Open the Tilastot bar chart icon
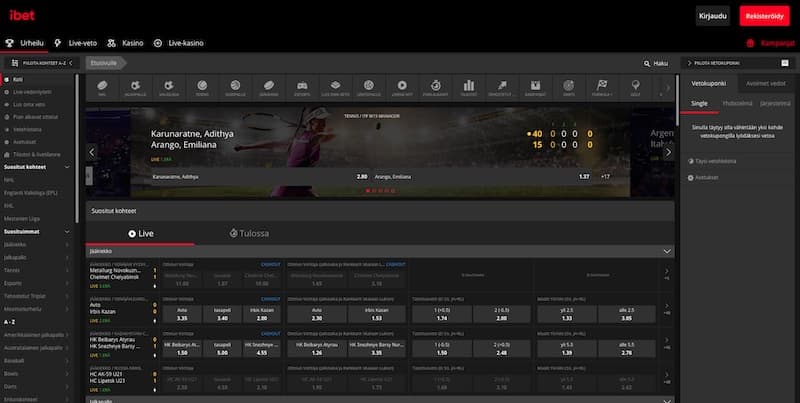800x403 pixels. click(x=468, y=88)
